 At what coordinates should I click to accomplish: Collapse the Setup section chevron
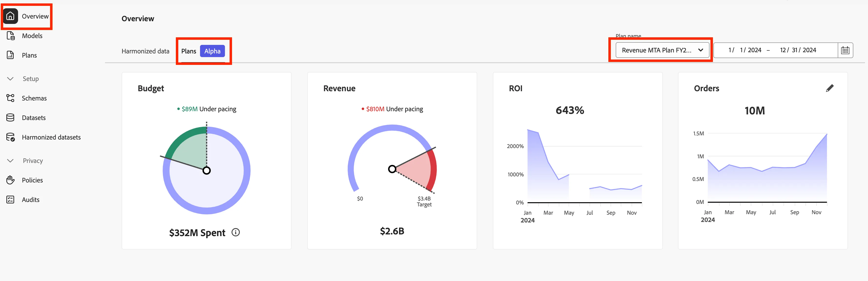[11, 79]
